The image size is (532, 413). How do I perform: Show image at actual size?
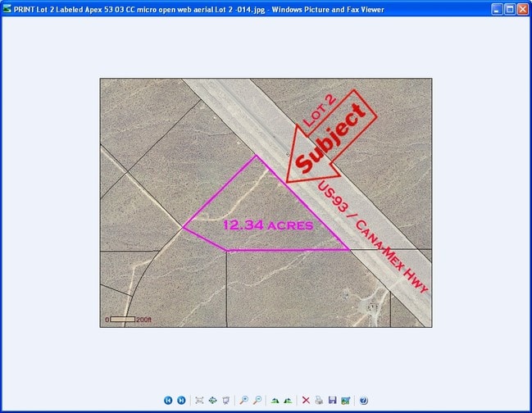pos(212,400)
